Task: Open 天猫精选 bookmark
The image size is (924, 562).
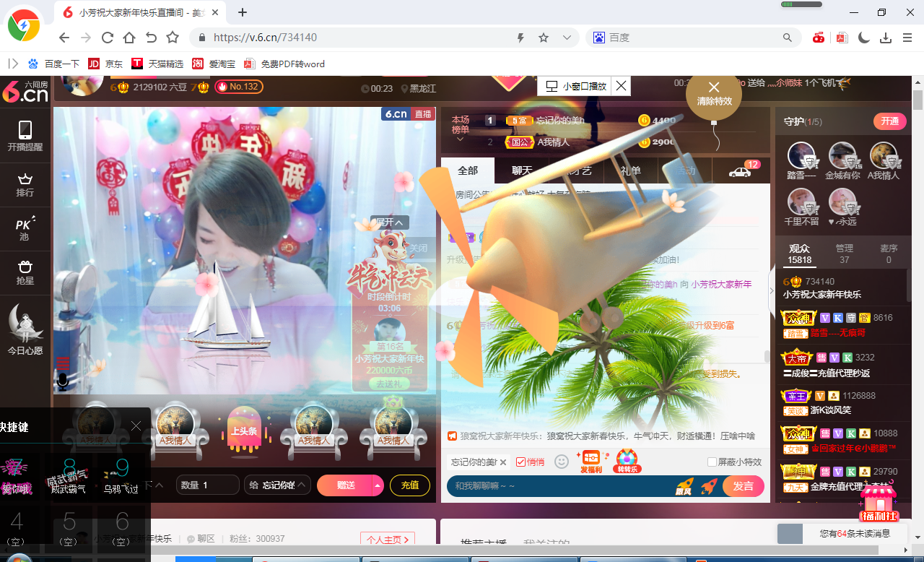Action: coord(158,64)
